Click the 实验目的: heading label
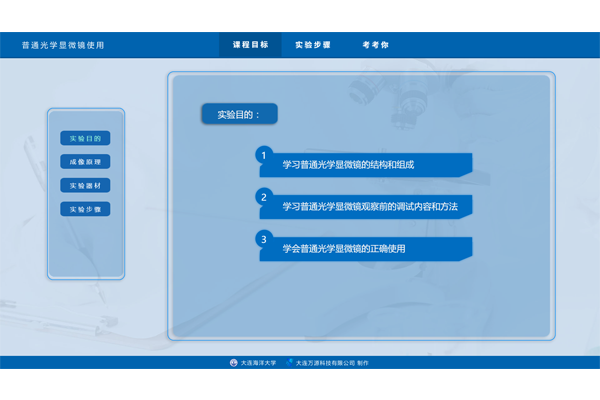Viewport: 600px width, 400px height. (x=239, y=114)
